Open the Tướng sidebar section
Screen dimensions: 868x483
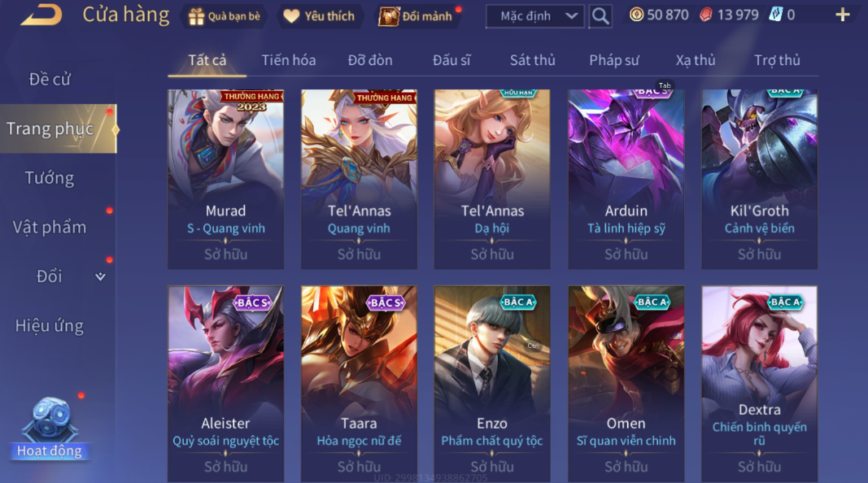(50, 178)
